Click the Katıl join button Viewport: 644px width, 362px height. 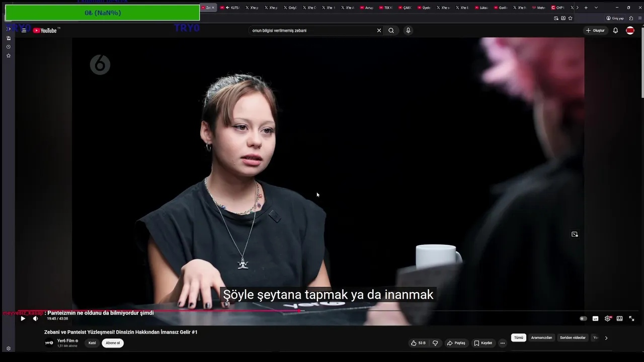[92, 343]
